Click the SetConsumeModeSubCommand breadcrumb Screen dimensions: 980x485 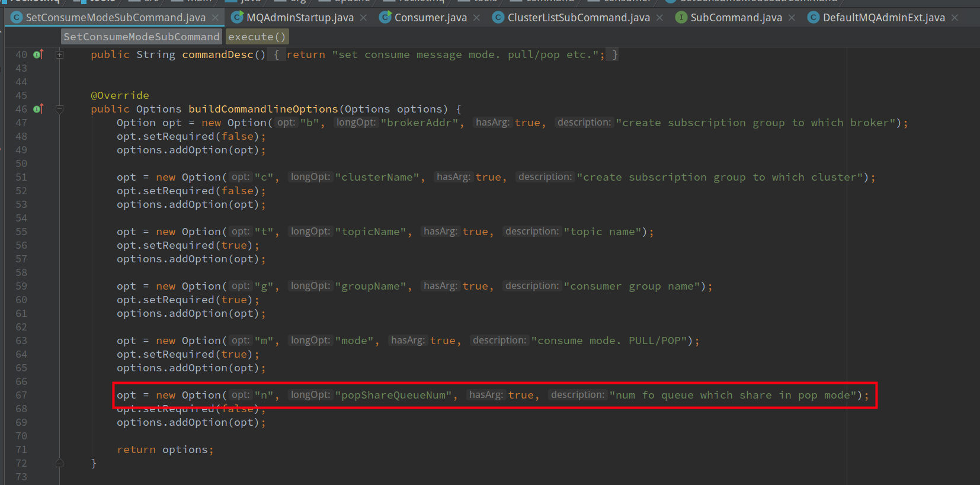point(142,37)
